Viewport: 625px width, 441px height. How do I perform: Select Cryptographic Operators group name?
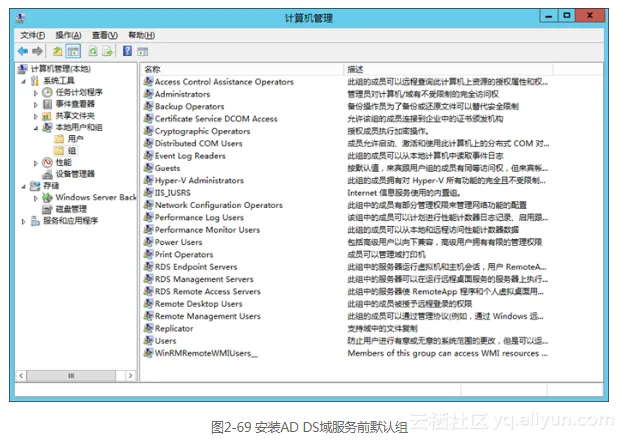[x=202, y=131]
